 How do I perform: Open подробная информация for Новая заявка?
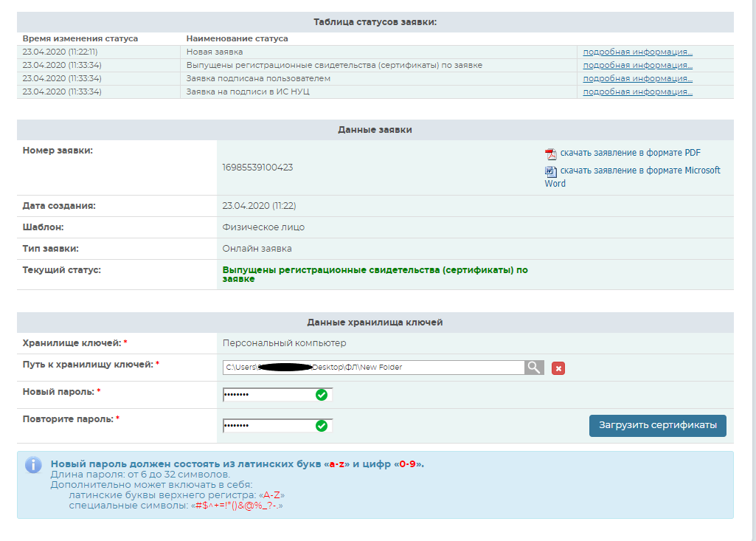click(637, 52)
